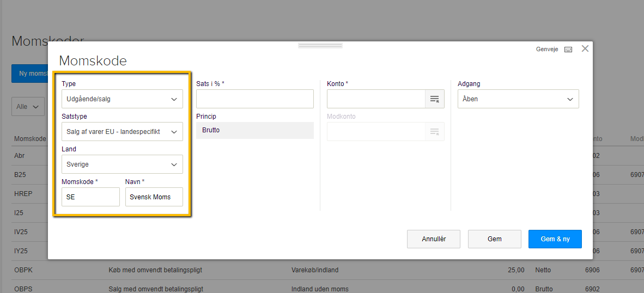This screenshot has width=644, height=293.
Task: Open the Alle filter dropdown
Action: tap(28, 107)
